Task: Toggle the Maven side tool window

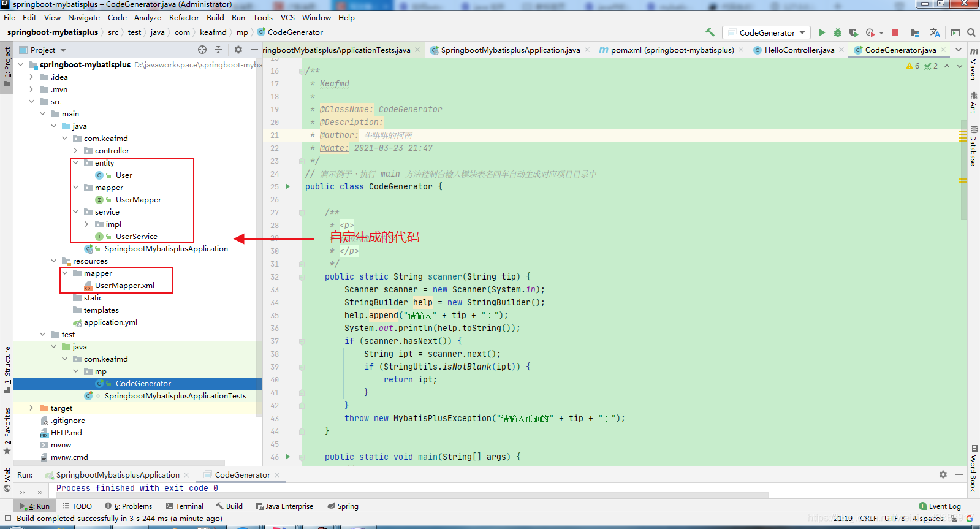Action: [973, 63]
